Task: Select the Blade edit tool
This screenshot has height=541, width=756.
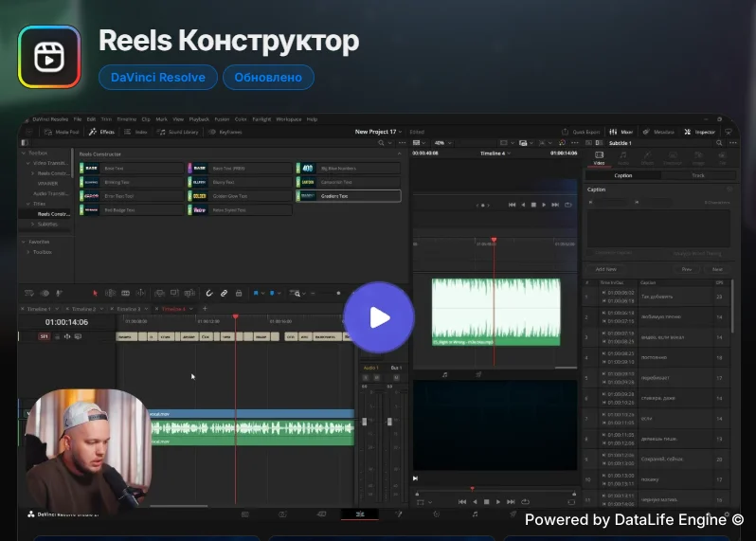Action: (125, 293)
